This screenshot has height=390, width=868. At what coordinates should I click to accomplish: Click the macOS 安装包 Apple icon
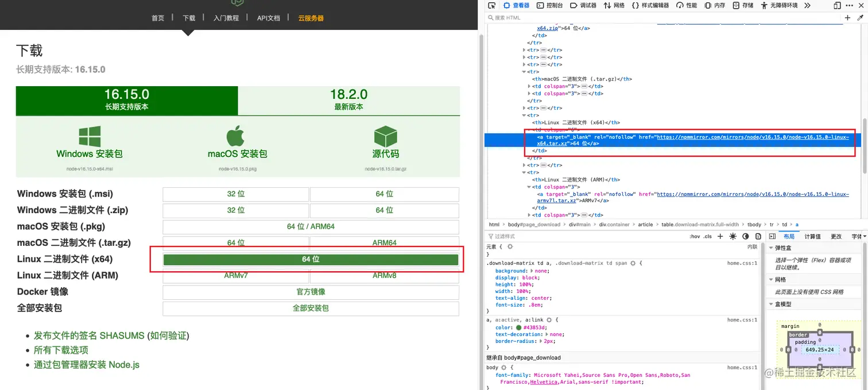235,137
